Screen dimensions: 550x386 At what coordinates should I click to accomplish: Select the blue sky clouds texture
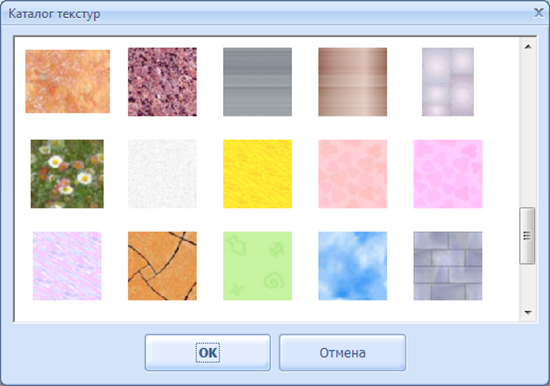click(353, 266)
